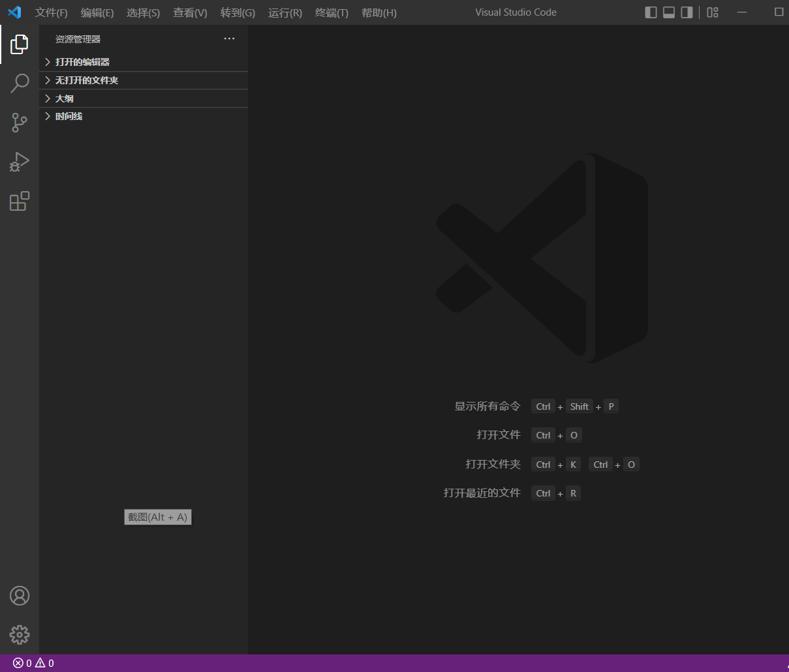The height and width of the screenshot is (672, 789).
Task: Expand the 大纲 section
Action: coord(144,99)
